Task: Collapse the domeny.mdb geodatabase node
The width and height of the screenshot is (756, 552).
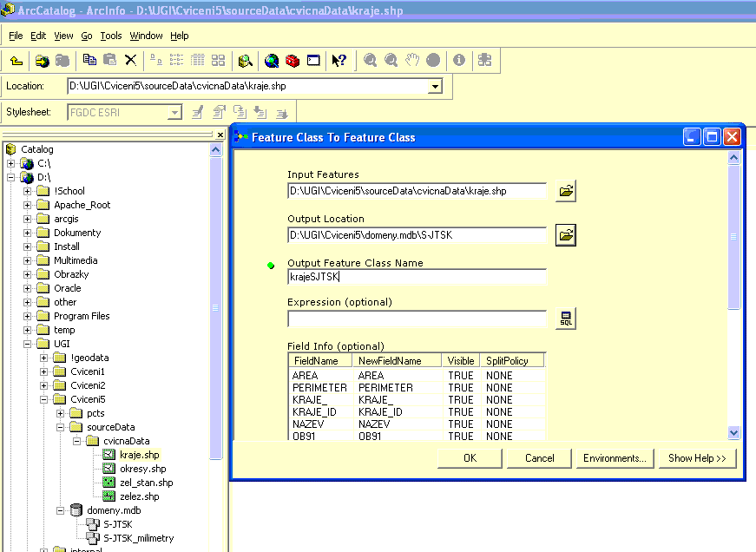Action: [x=60, y=510]
